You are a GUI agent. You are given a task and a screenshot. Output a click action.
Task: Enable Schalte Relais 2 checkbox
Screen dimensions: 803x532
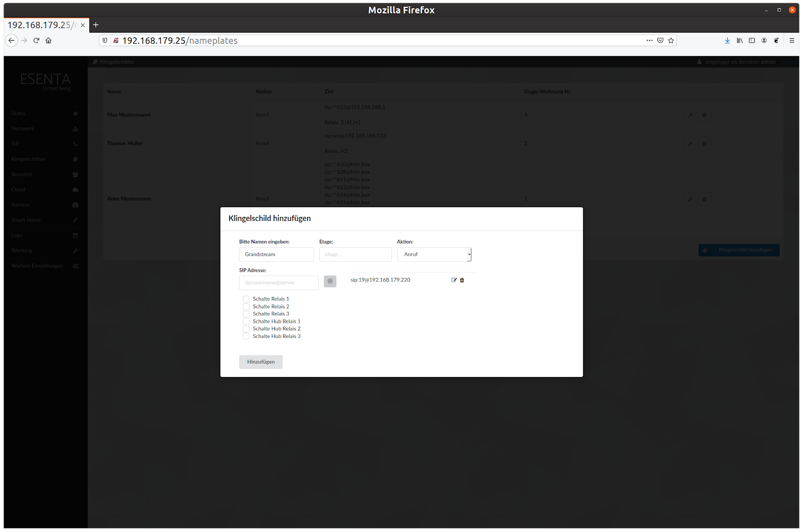coord(246,307)
